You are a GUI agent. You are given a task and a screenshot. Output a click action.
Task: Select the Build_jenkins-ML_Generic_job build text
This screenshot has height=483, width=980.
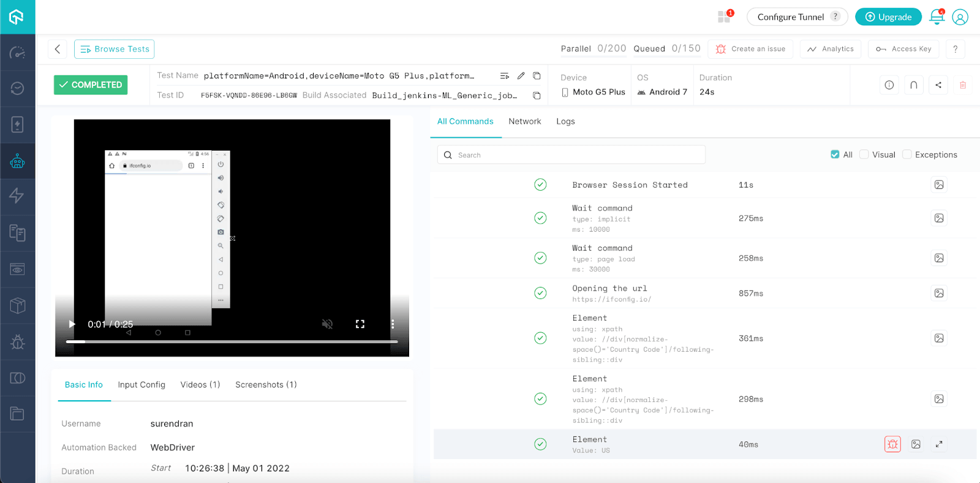(445, 95)
